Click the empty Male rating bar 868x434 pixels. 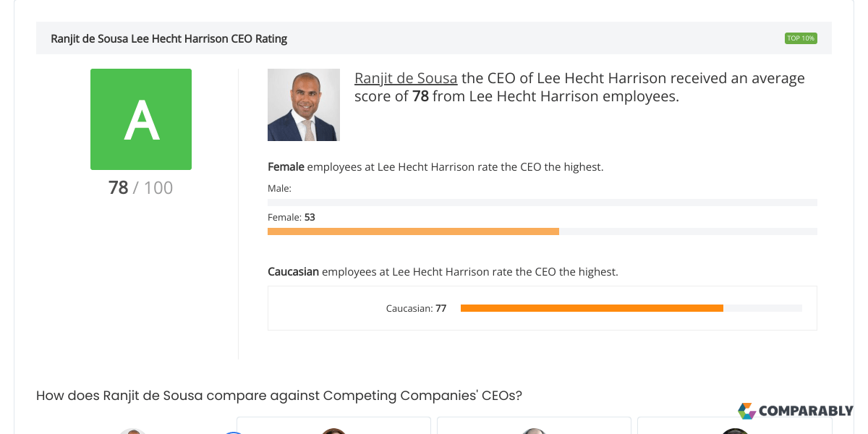[542, 203]
